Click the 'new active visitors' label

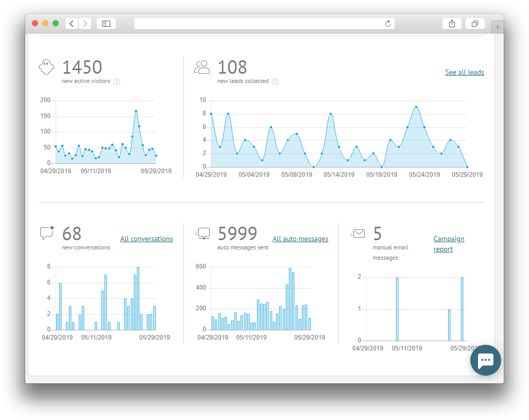pyautogui.click(x=86, y=81)
